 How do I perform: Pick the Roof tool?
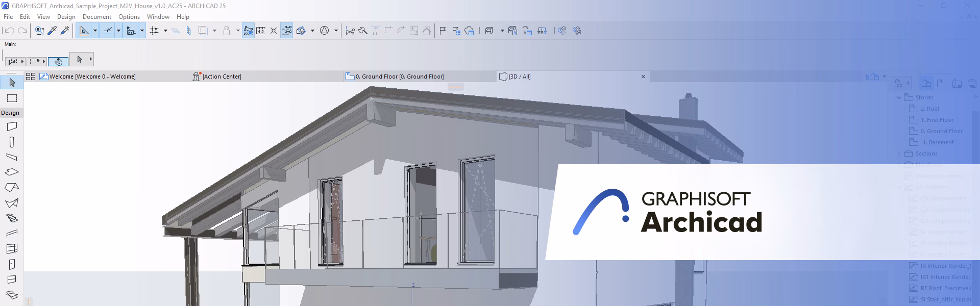pyautogui.click(x=11, y=188)
